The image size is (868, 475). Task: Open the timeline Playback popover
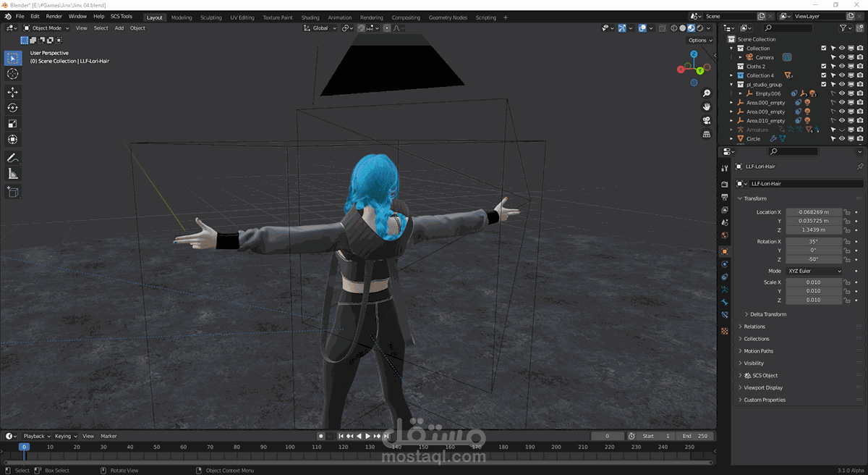pos(35,436)
